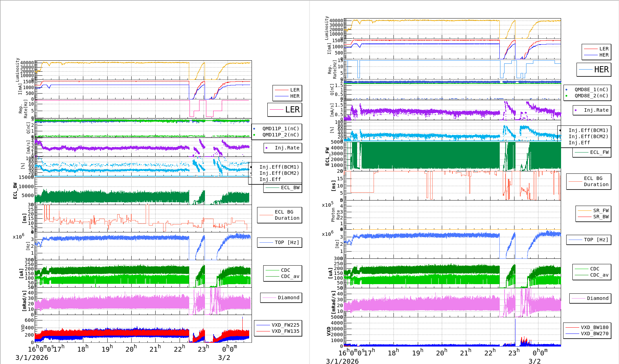The image size is (619, 364).
Task: Click the QMD11P_2(nC) green legend marker
Action: tap(254, 135)
